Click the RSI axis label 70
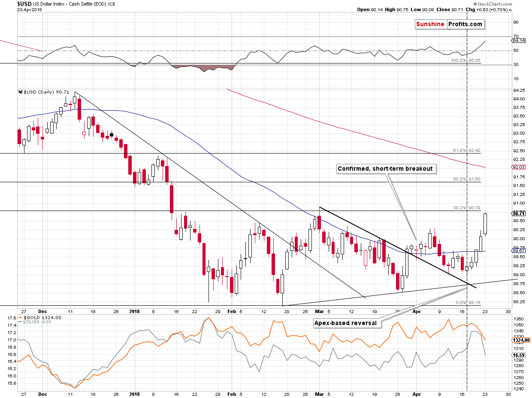Viewport: 532px width, 398px height. pos(516,36)
